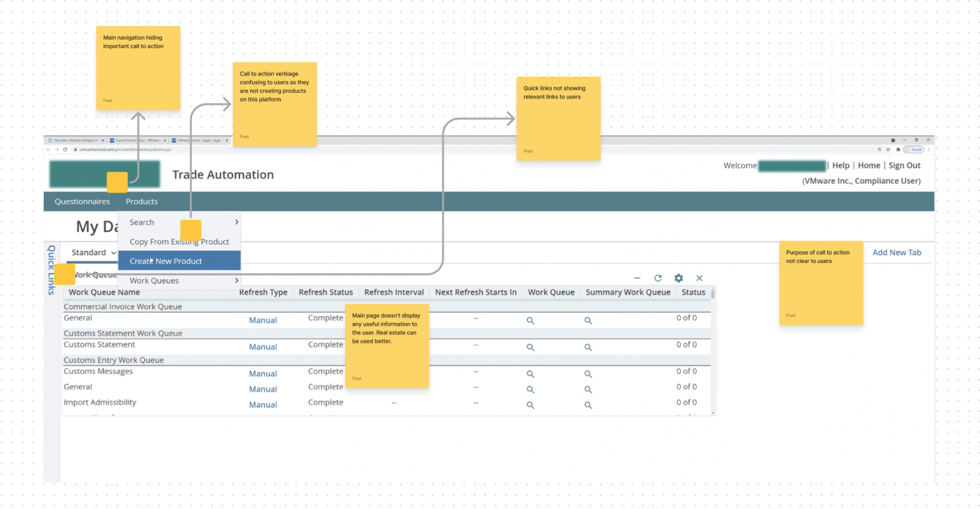The height and width of the screenshot is (509, 980).
Task: Collapse the Work Queue panel using the dash icon
Action: (637, 278)
